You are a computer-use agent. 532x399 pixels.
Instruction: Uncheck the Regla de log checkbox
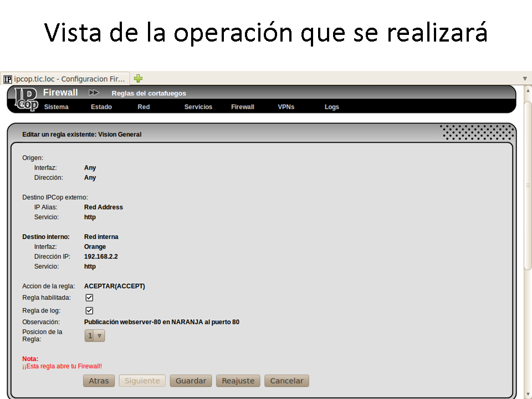click(89, 311)
